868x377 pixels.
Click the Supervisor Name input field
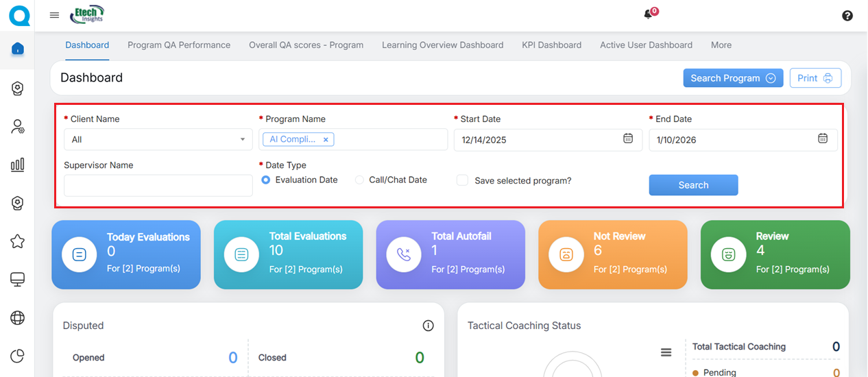(x=158, y=186)
